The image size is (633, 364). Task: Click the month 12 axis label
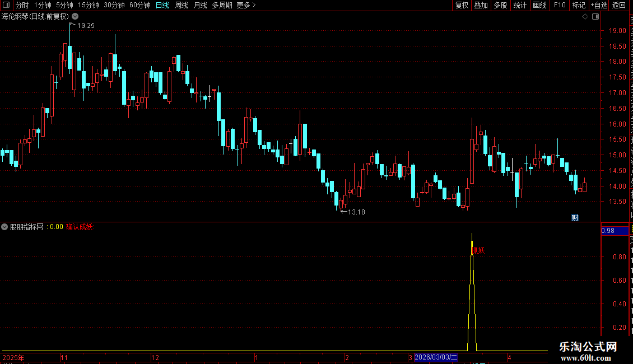[155, 357]
